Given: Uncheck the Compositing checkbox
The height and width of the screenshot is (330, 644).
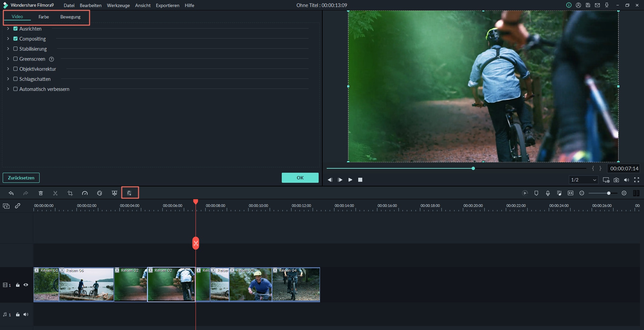Looking at the screenshot, I should click(15, 39).
